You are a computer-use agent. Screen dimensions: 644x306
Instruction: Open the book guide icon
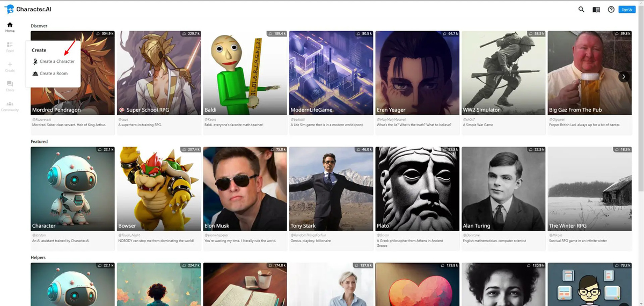pyautogui.click(x=596, y=10)
